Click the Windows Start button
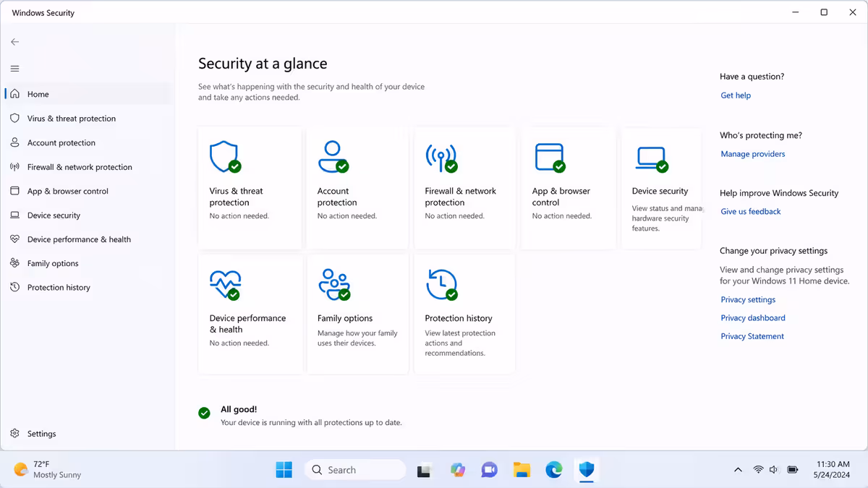 click(x=284, y=470)
